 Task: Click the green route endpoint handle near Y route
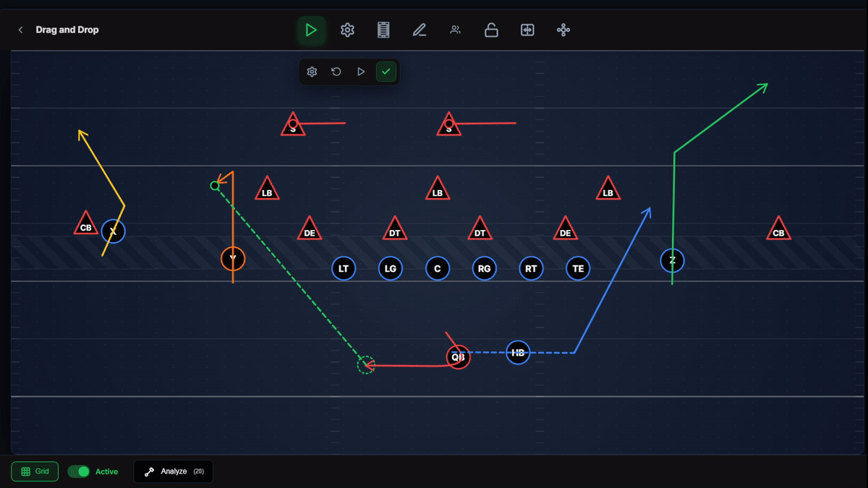click(x=215, y=186)
